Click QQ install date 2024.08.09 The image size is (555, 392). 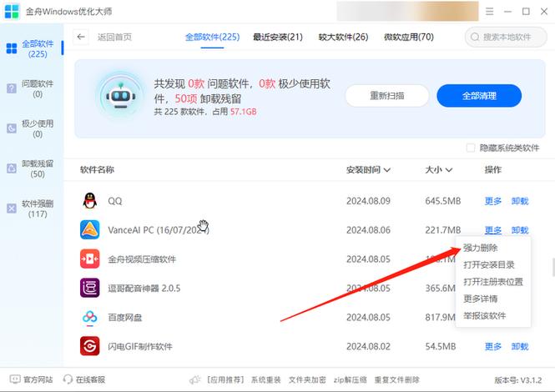368,201
